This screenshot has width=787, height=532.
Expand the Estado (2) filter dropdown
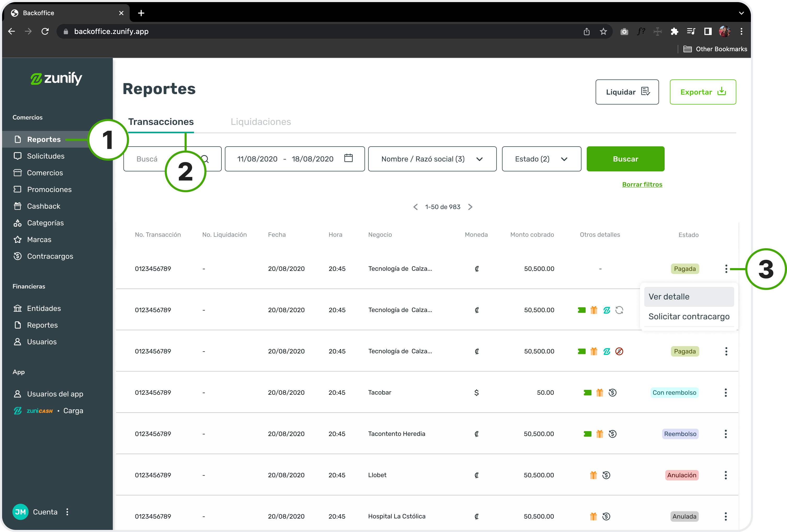[x=541, y=159]
